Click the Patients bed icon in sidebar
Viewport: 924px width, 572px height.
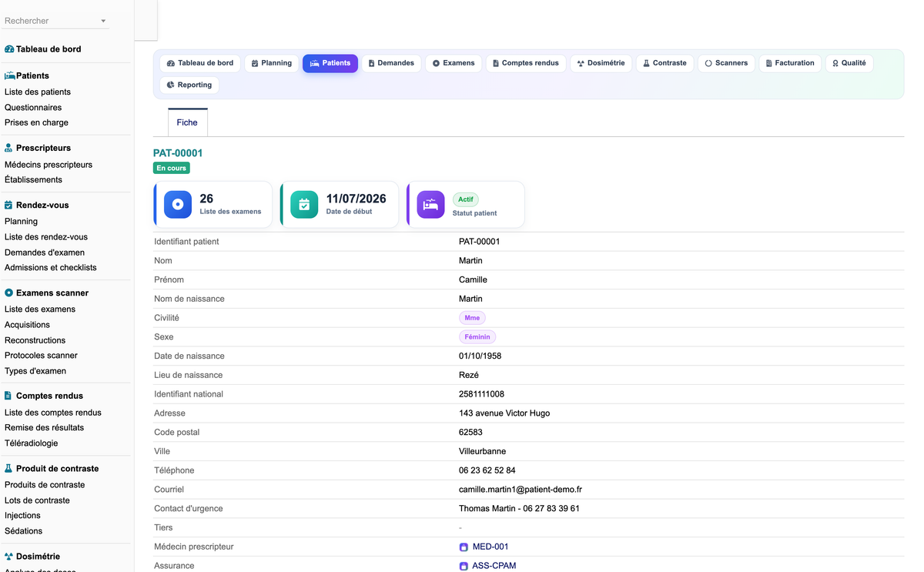(x=9, y=76)
